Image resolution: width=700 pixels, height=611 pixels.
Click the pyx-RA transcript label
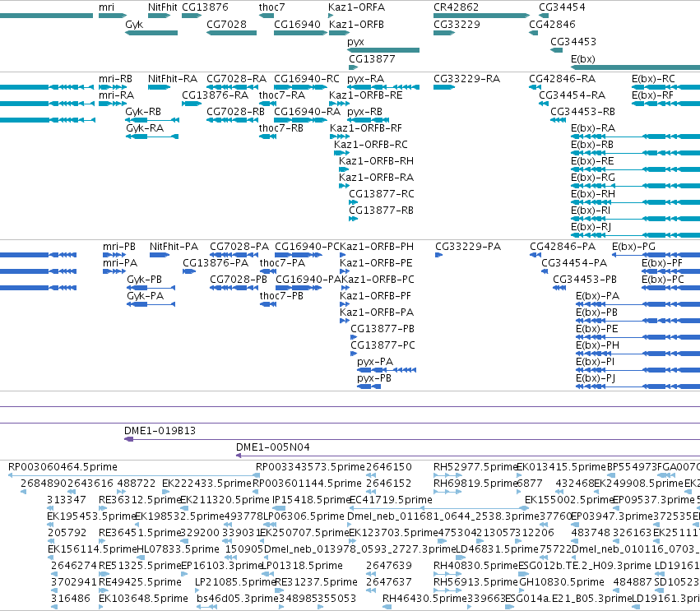pyautogui.click(x=365, y=79)
